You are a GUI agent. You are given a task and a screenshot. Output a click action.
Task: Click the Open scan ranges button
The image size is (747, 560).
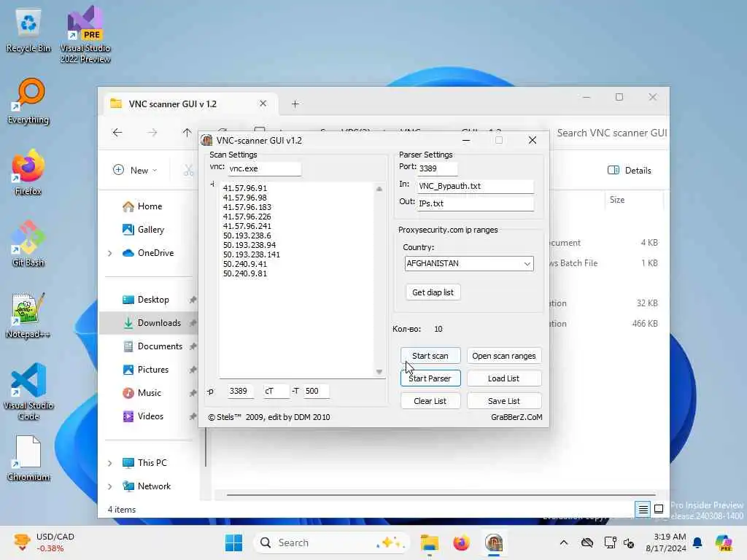coord(503,356)
